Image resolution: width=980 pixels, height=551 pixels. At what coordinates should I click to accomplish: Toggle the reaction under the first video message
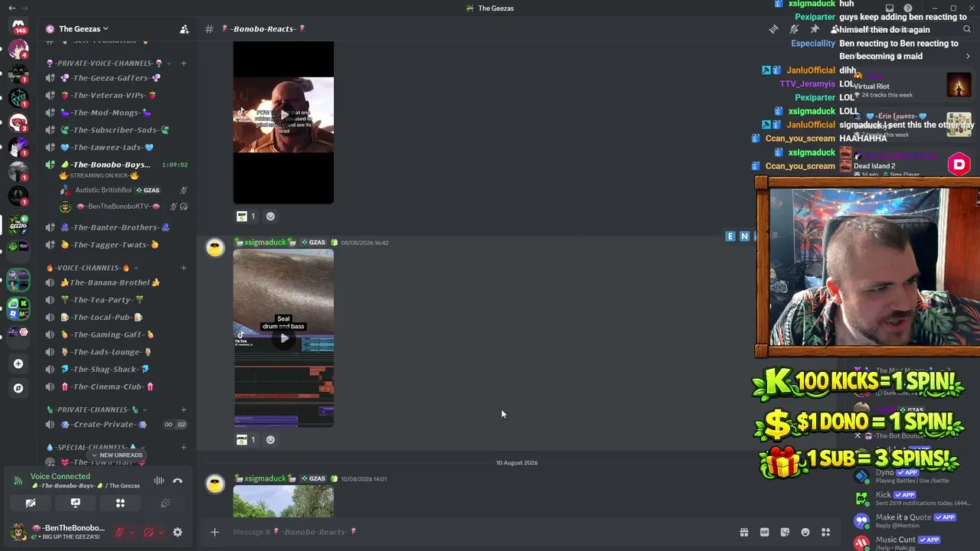[247, 217]
